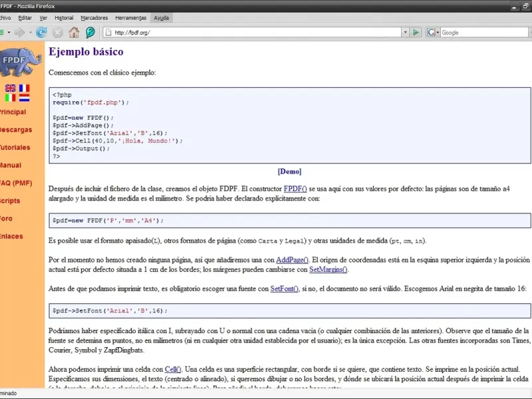The image size is (532, 399).
Task: Click the 'Ejemplo básico' heading
Action: (x=86, y=52)
